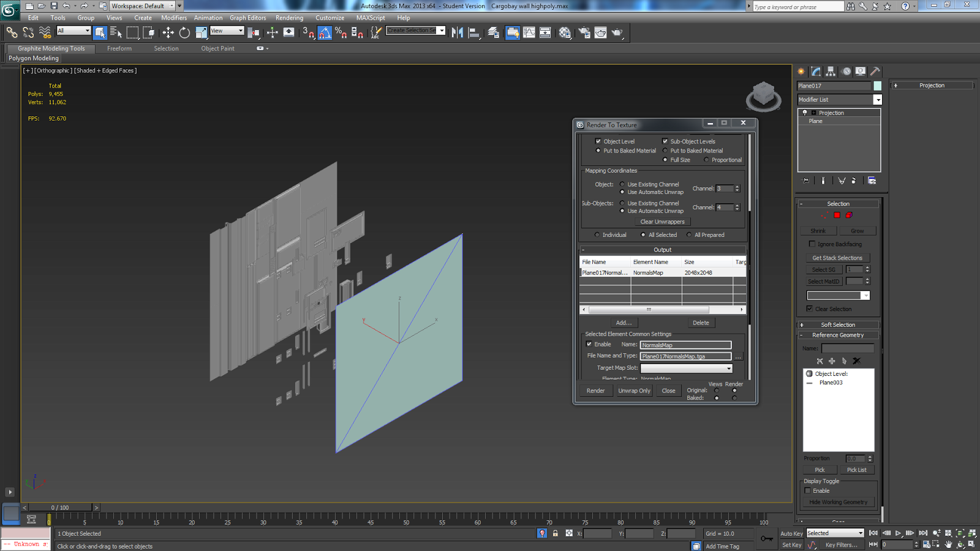Viewport: 980px width, 551px height.
Task: Switch to the Freeform ribbon tab
Action: (119, 48)
